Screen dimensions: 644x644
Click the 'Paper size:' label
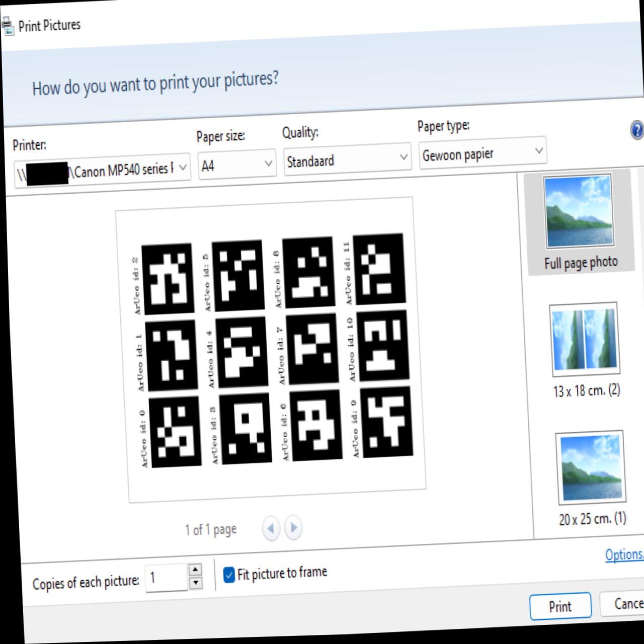pos(220,136)
